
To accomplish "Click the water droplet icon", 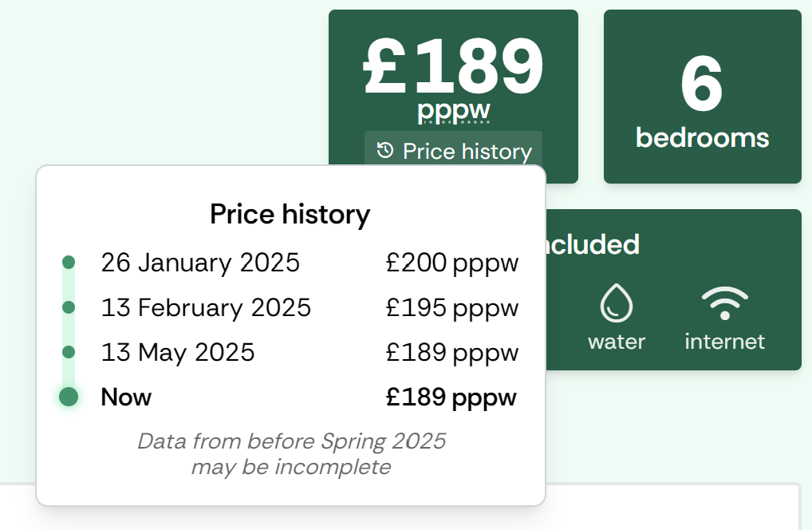I will 616,303.
